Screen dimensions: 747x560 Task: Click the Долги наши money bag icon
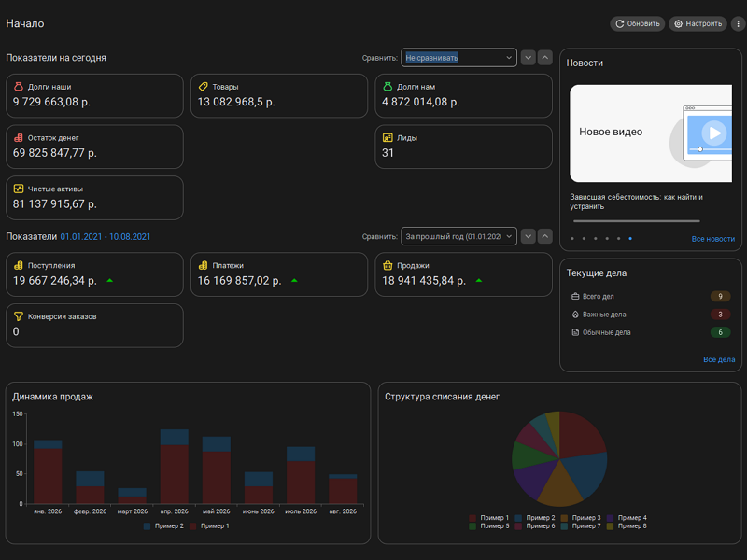pyautogui.click(x=18, y=86)
